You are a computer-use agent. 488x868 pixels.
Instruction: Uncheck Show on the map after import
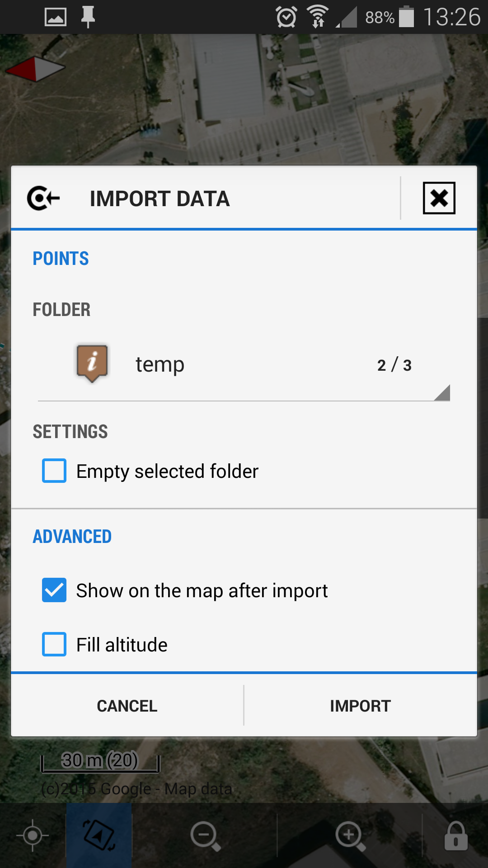pyautogui.click(x=54, y=590)
